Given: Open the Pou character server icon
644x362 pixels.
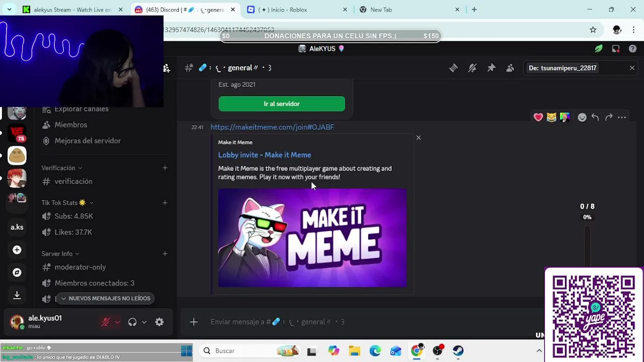Looking at the screenshot, I should tap(17, 156).
